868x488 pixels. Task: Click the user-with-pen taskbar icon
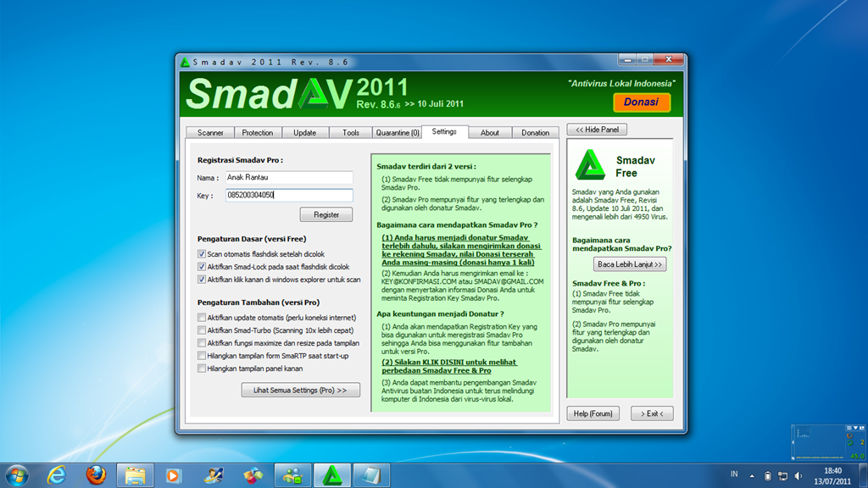click(x=213, y=476)
